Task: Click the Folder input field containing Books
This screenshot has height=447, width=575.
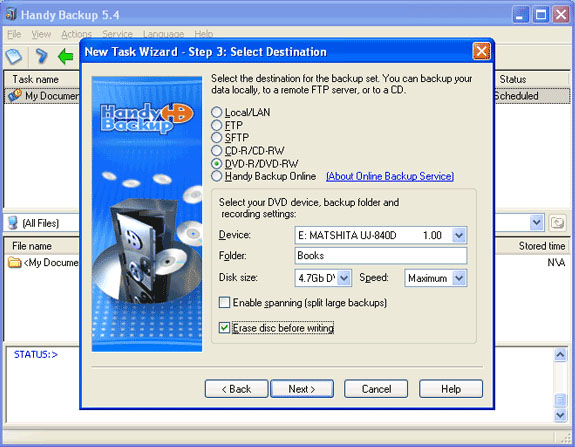Action: 381,256
